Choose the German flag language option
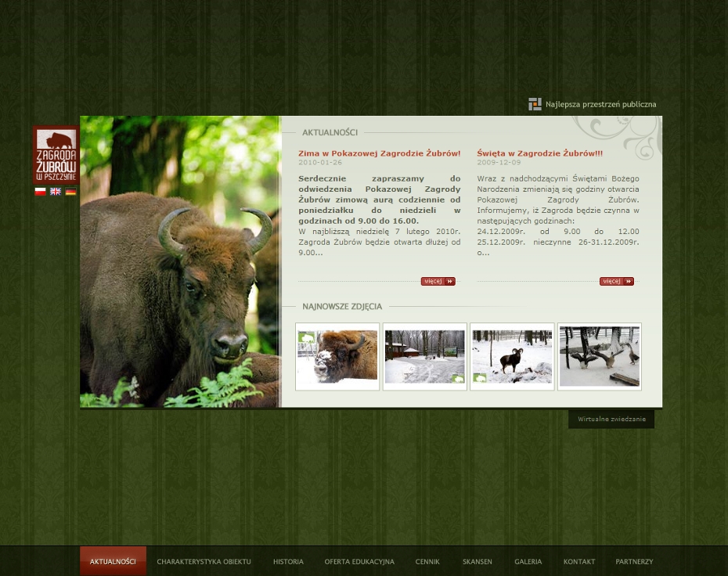The height and width of the screenshot is (576, 728). (70, 192)
